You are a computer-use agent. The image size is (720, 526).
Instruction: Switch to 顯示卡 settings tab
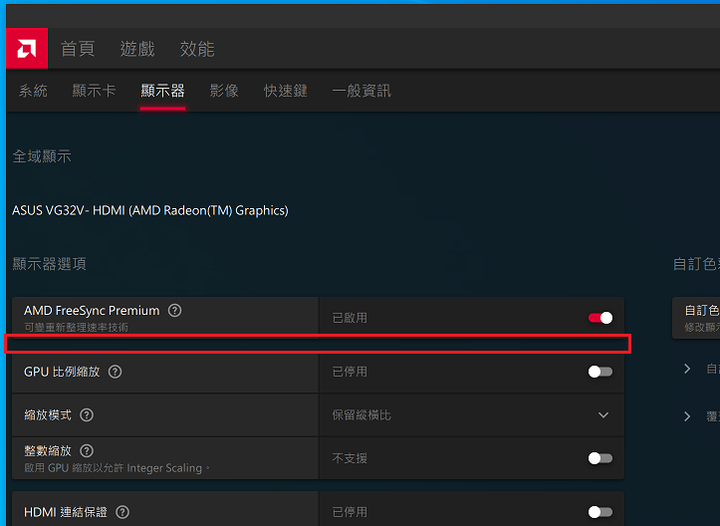94,91
